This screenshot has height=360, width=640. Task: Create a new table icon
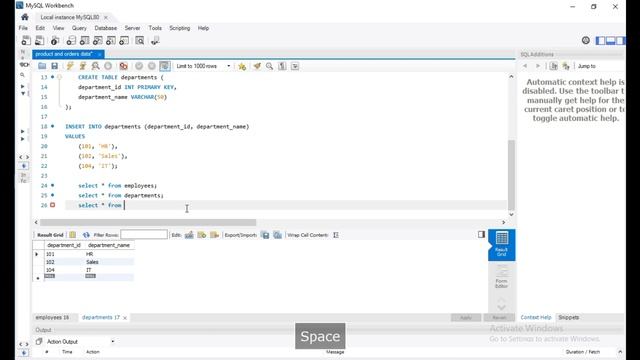[x=84, y=40]
